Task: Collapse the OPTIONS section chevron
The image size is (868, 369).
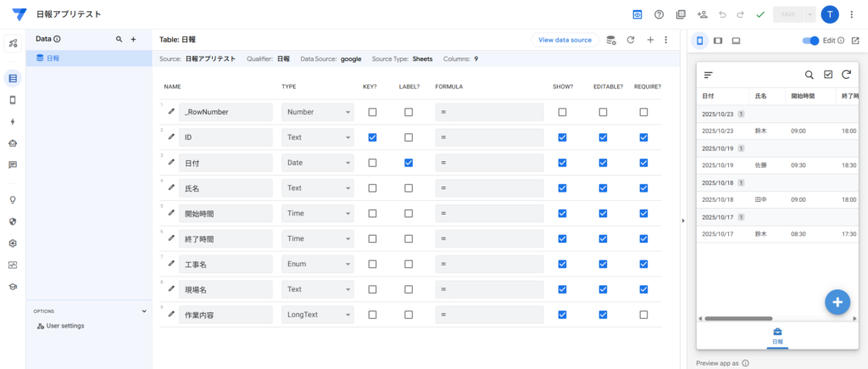Action: [x=144, y=311]
